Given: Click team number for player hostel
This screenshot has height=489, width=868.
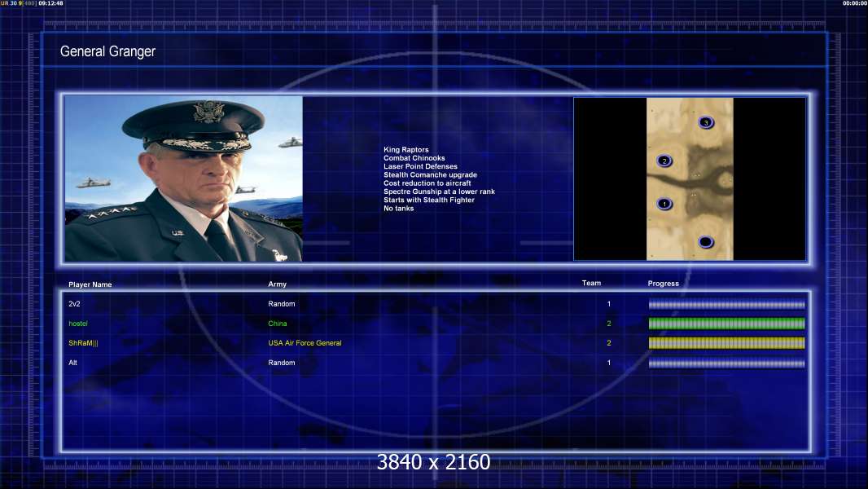Looking at the screenshot, I should pyautogui.click(x=609, y=324).
